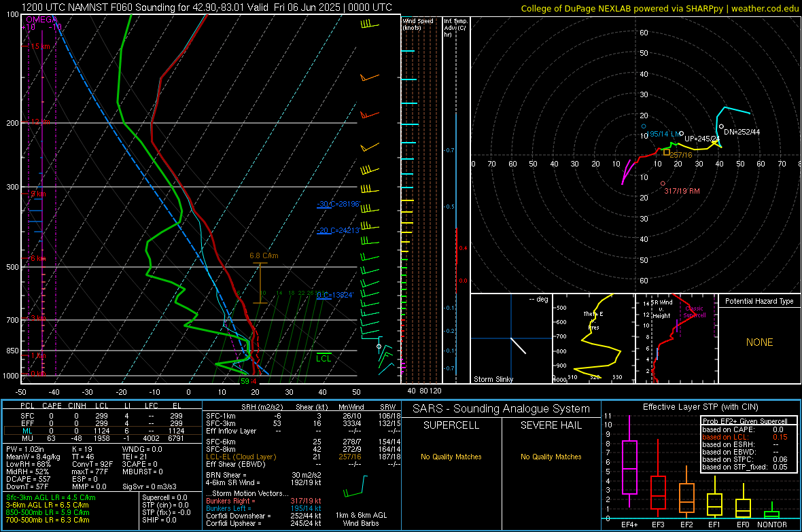This screenshot has width=802, height=532.
Task: Click the '0 C=13624'' freezing level label
Action: click(335, 295)
